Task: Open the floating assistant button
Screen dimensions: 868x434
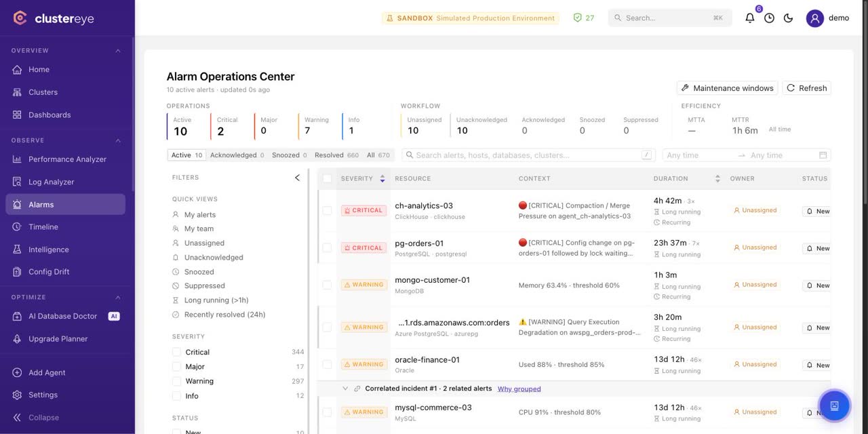Action: [x=834, y=406]
